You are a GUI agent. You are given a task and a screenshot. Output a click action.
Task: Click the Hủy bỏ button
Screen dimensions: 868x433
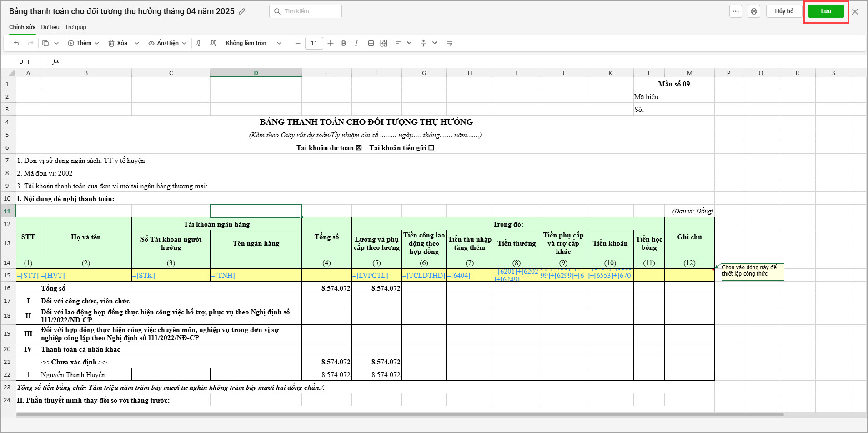(784, 11)
